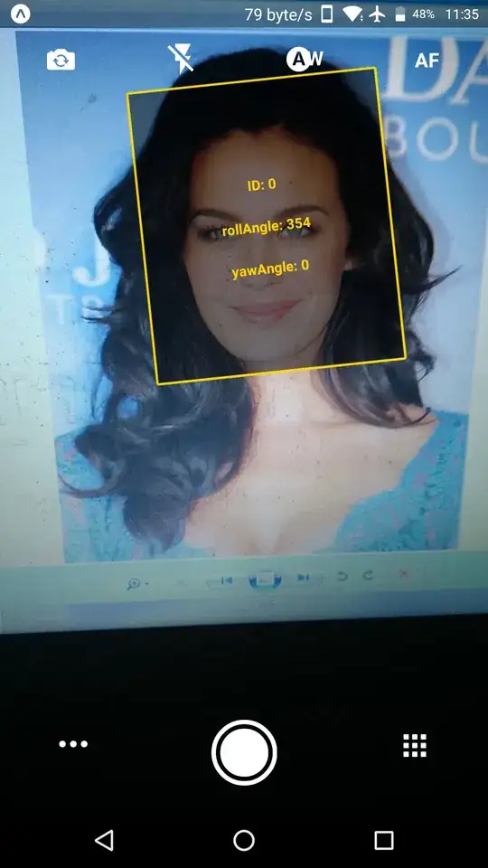Open the grid menu icon
This screenshot has width=488, height=868.
click(415, 746)
